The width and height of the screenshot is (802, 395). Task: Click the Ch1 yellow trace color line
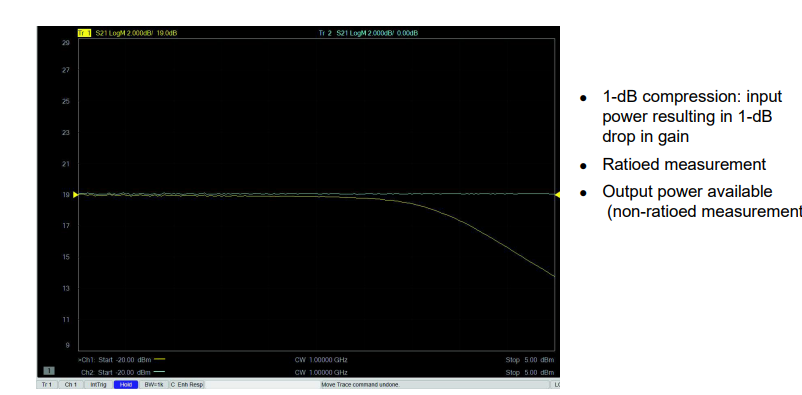tap(160, 359)
